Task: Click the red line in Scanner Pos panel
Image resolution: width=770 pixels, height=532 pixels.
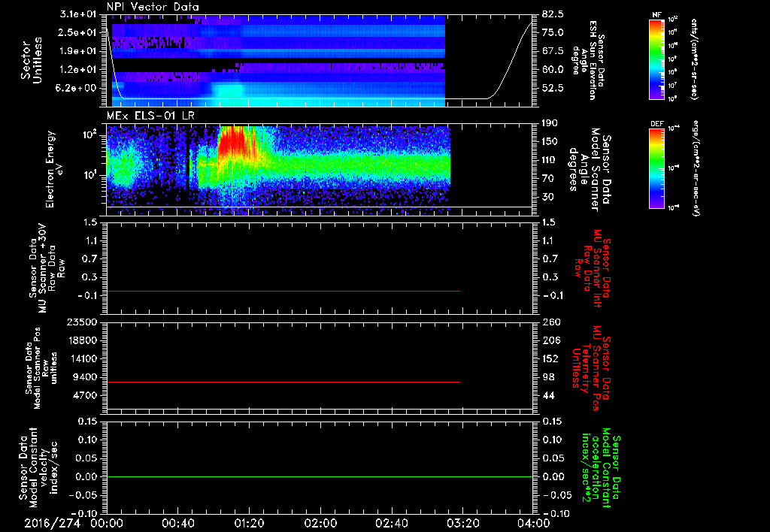Action: 283,382
